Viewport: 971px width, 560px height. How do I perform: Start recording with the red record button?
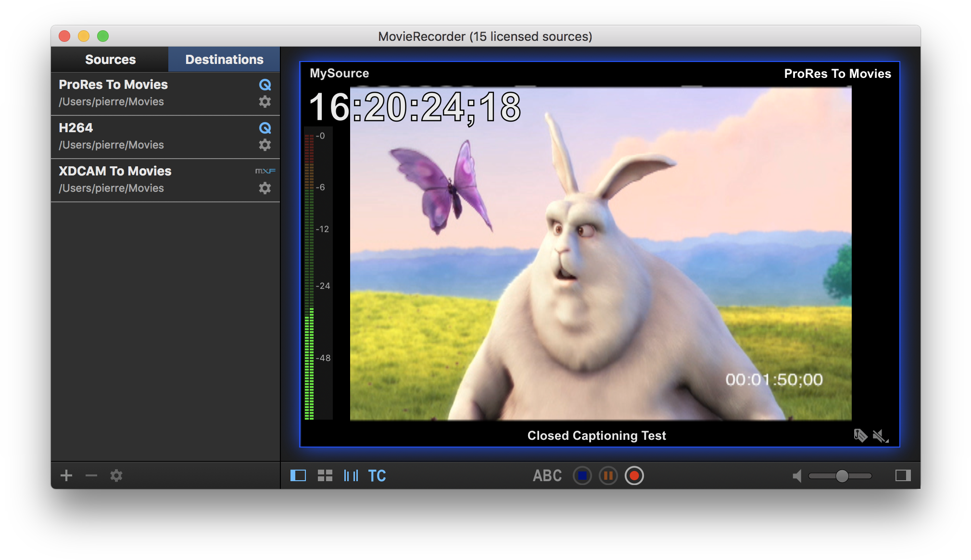(x=634, y=475)
